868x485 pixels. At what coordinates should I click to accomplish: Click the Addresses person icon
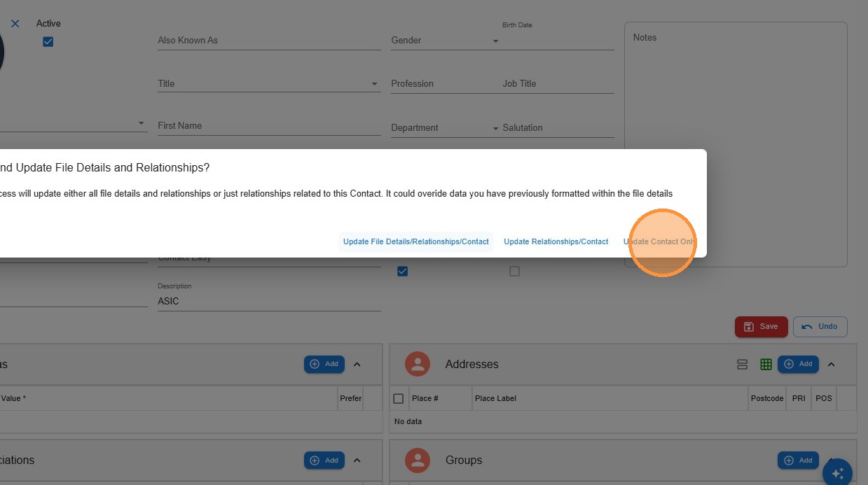click(418, 364)
